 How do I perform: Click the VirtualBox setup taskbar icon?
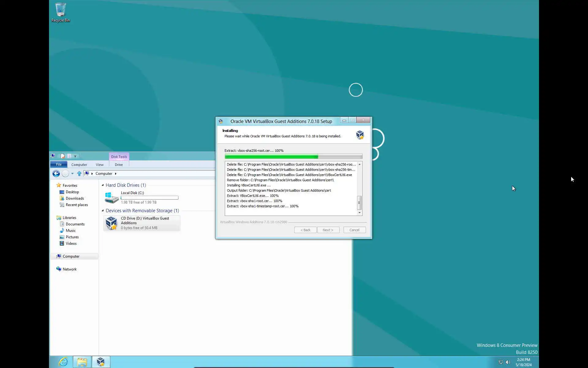pyautogui.click(x=100, y=362)
